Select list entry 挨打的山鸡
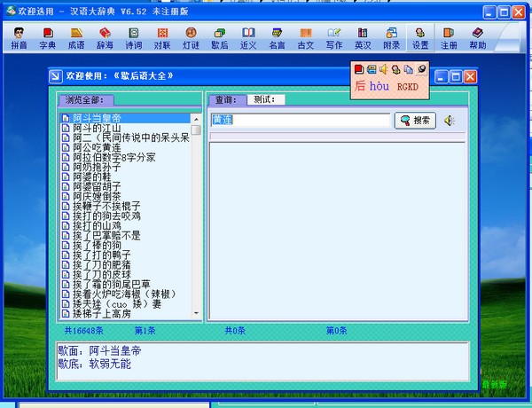This screenshot has height=408, width=532. click(125, 225)
